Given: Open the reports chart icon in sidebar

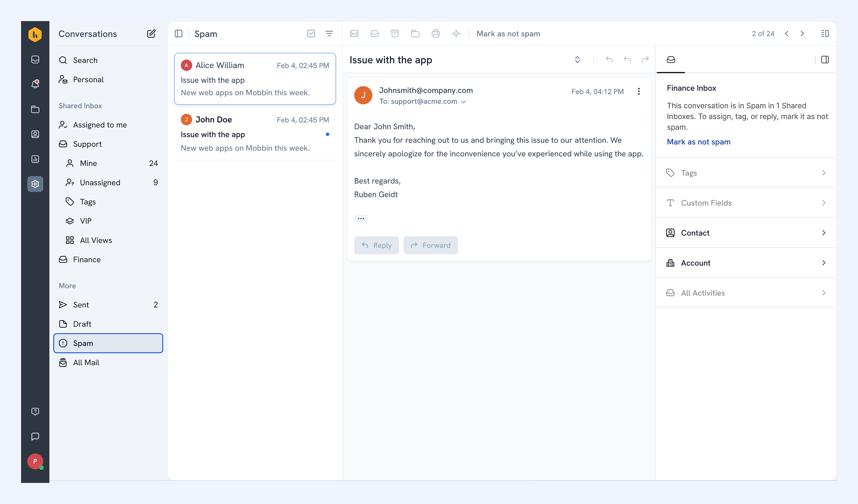Looking at the screenshot, I should [x=35, y=159].
